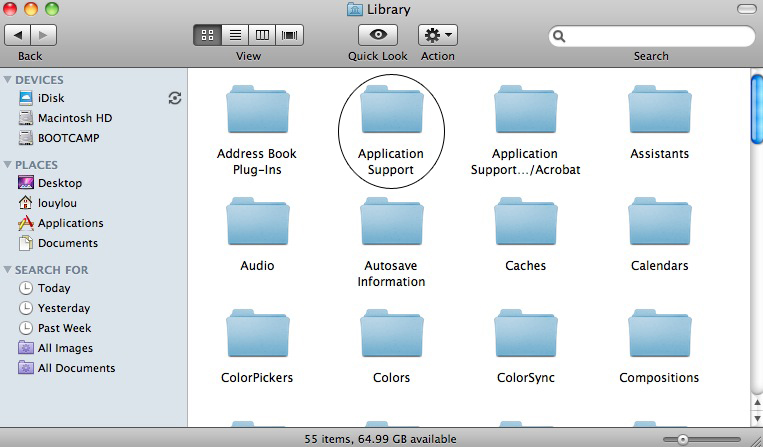Go forward with the right arrow button
Image resolution: width=763 pixels, height=447 pixels.
pos(44,34)
